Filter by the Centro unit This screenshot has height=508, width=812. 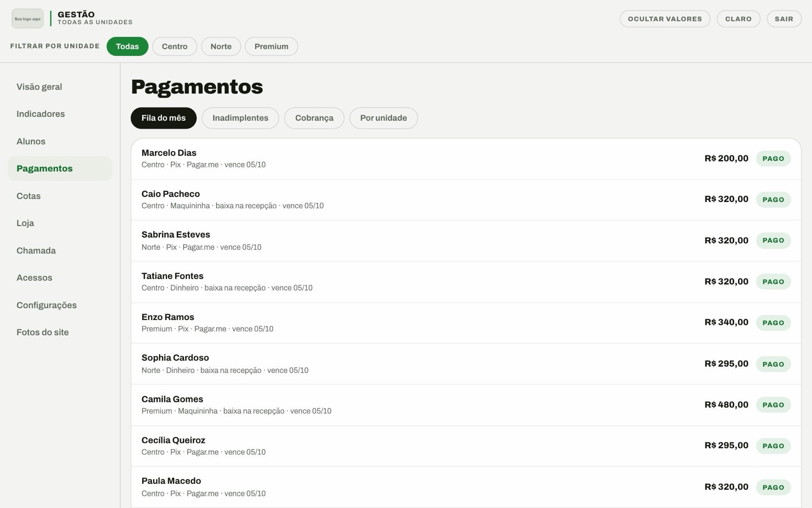[x=175, y=46]
